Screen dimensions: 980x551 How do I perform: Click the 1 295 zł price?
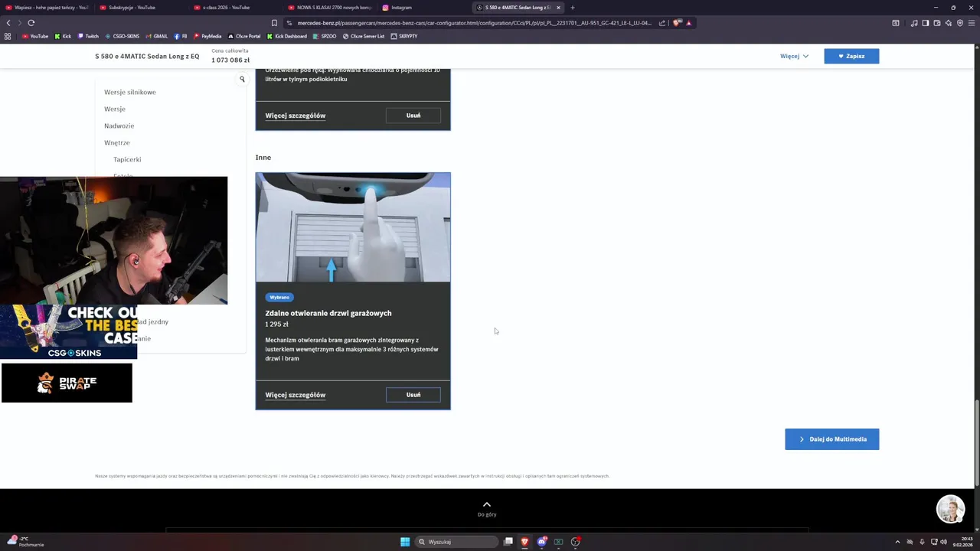[276, 324]
